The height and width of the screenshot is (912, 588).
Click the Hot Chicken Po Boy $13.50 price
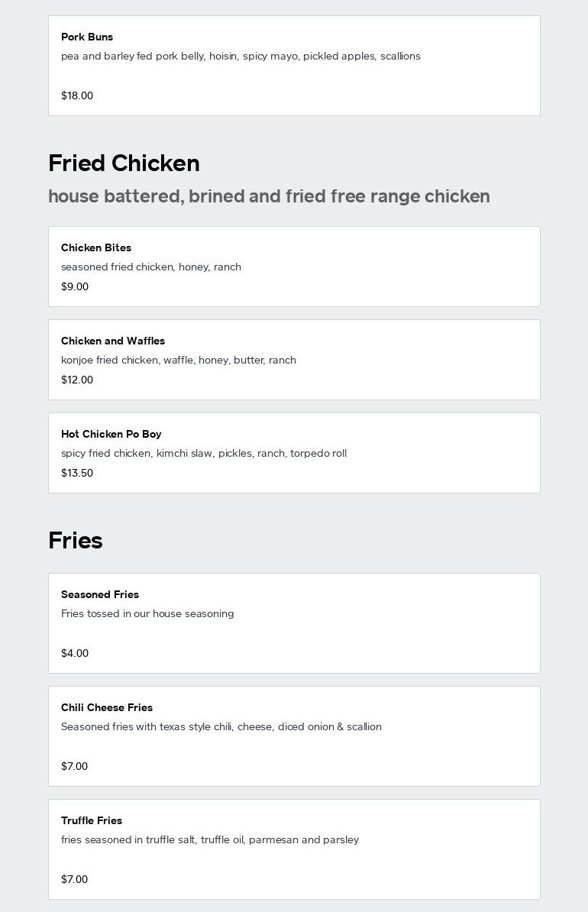point(77,473)
